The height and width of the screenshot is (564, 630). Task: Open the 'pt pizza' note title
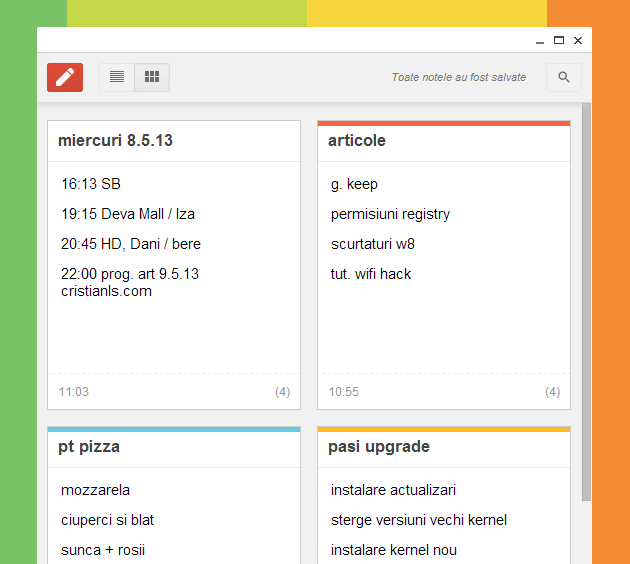[x=89, y=447]
